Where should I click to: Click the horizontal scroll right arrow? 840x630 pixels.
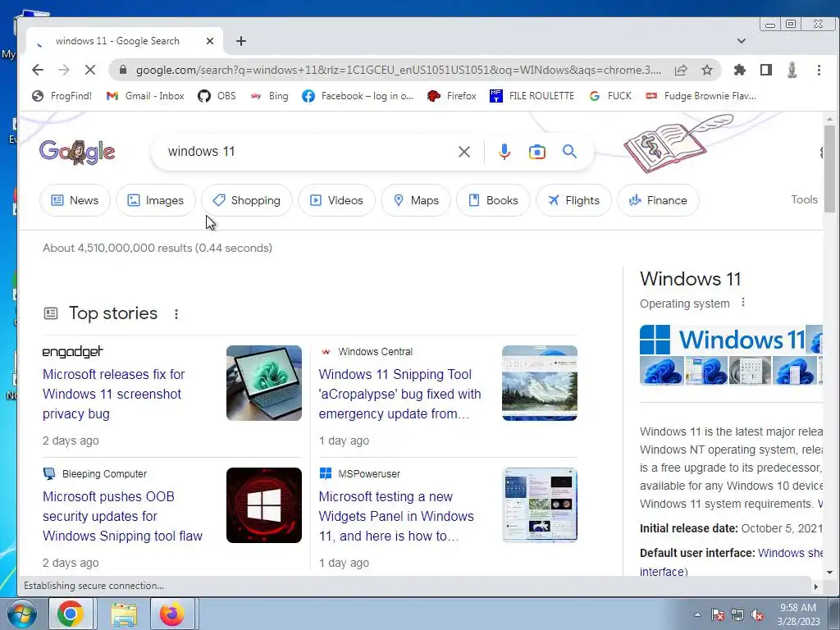click(816, 587)
